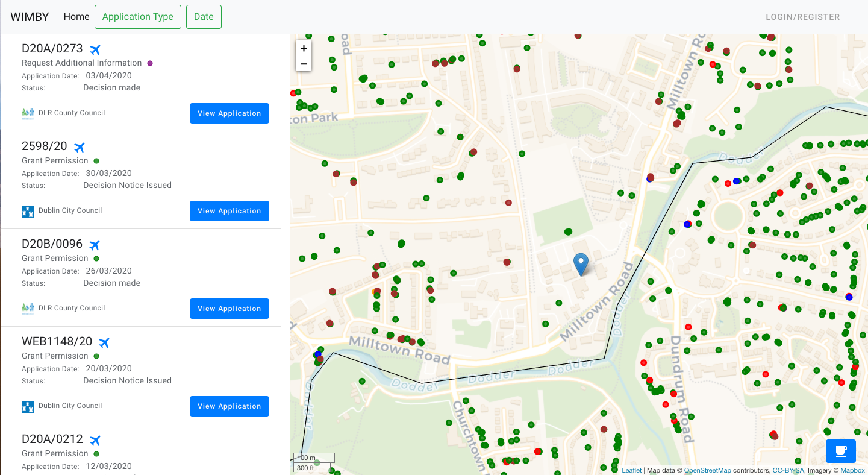Click the fly-to icon beside D20B/0096

pyautogui.click(x=95, y=245)
